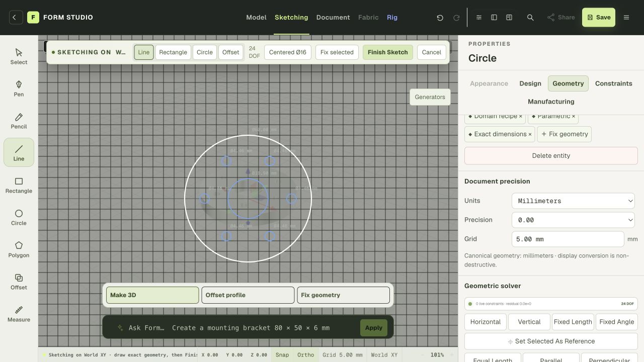Screen dimensions: 644x362
Task: Open search with magnifier icon
Action: coord(530,18)
